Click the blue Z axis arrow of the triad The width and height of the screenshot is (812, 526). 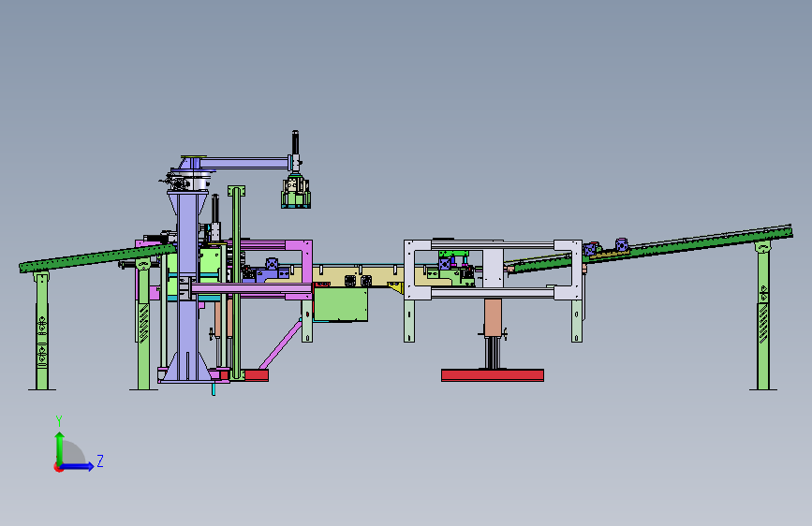78,466
